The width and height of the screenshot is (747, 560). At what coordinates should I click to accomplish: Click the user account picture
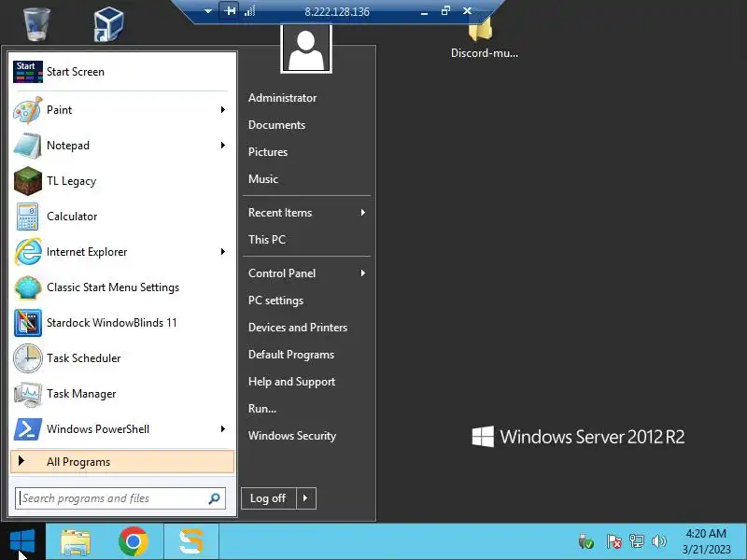tap(306, 49)
